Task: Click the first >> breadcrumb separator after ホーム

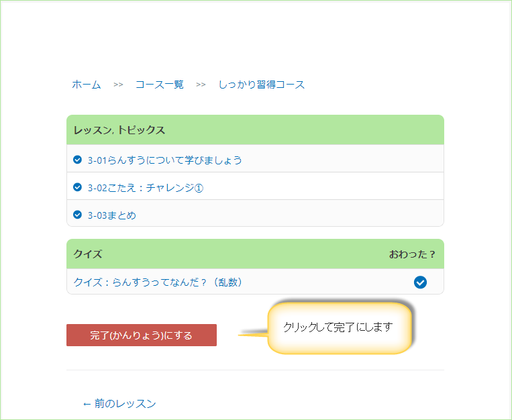Action: [118, 85]
